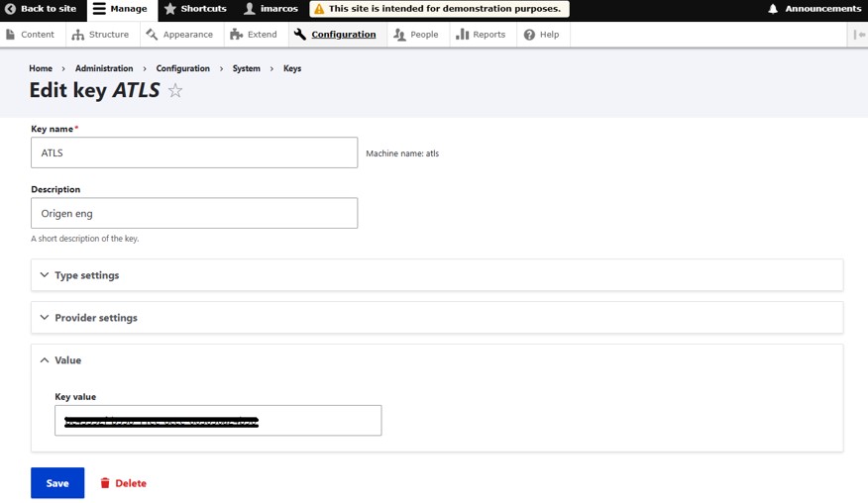Add page to shortcuts with star icon
This screenshot has height=503, width=868.
click(x=175, y=91)
